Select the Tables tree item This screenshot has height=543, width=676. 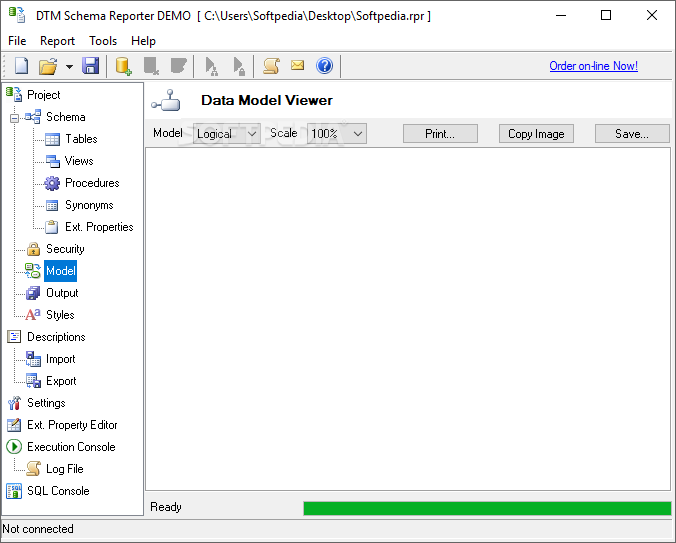click(81, 139)
